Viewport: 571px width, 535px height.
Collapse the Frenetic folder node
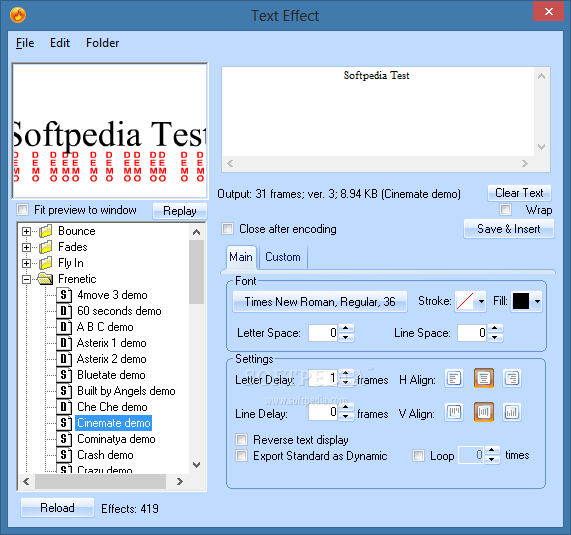[x=26, y=279]
